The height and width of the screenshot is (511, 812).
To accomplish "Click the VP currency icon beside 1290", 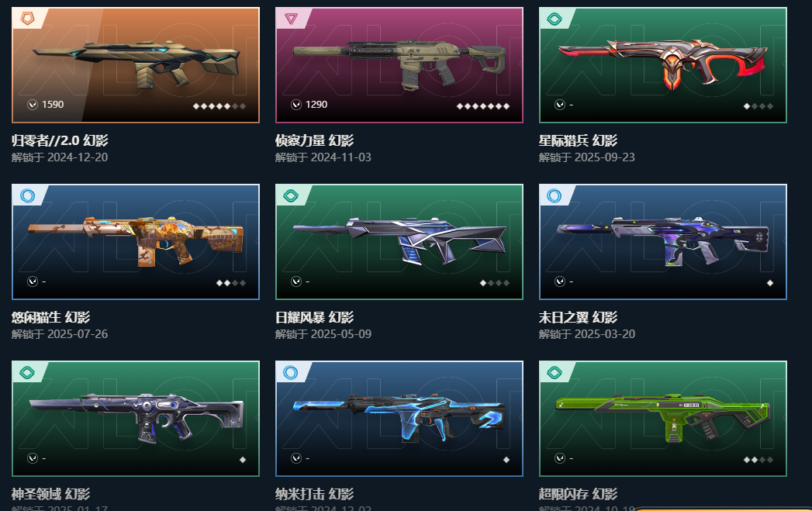I will [296, 105].
